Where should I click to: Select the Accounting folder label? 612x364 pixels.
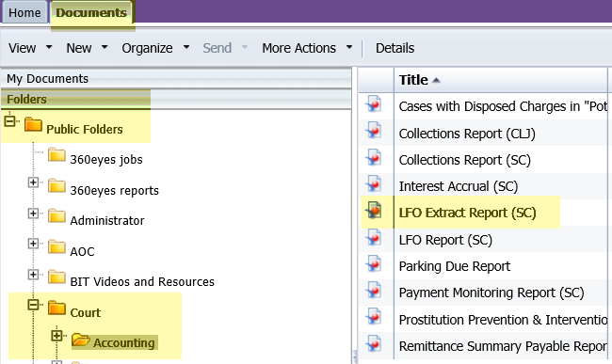(x=123, y=342)
